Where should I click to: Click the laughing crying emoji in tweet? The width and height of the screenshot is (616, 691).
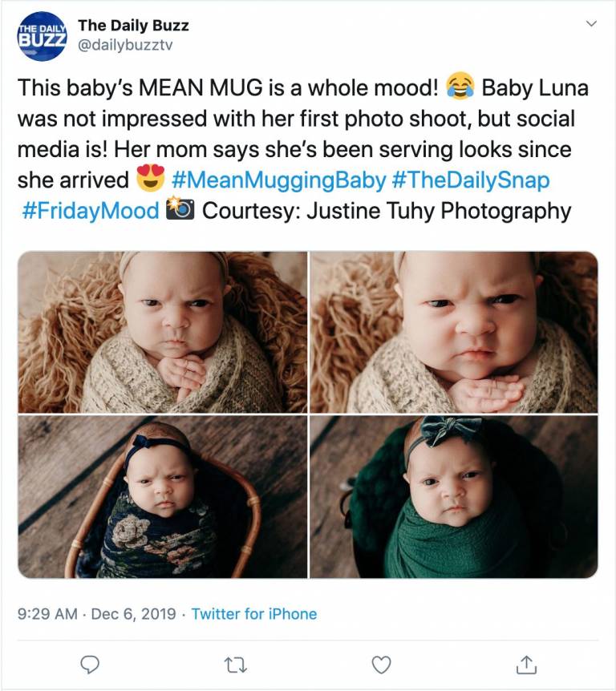pyautogui.click(x=460, y=87)
